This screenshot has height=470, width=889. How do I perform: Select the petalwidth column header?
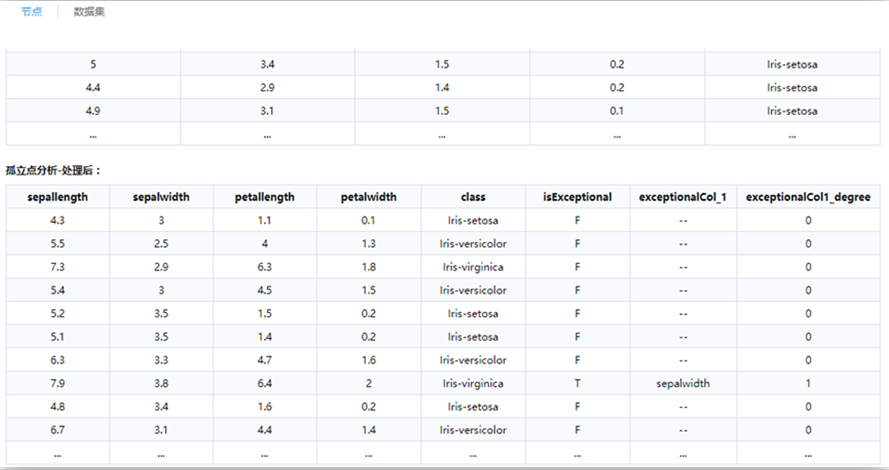(369, 197)
